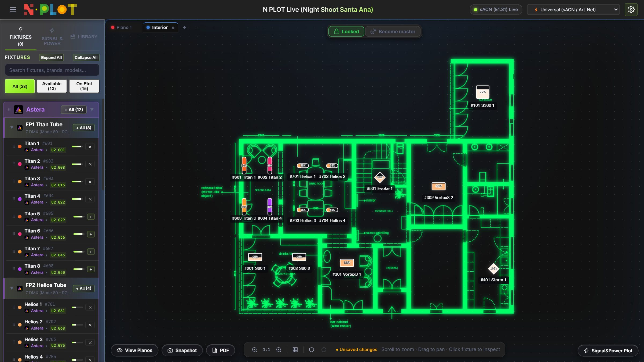The height and width of the screenshot is (362, 644).
Task: Collapse the Astera brand group arrow
Action: 92,110
